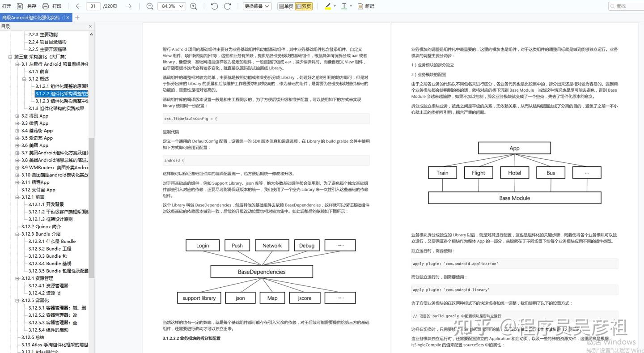644x353 pixels.
Task: Enable 双页 two-page view mode
Action: pyautogui.click(x=304, y=6)
